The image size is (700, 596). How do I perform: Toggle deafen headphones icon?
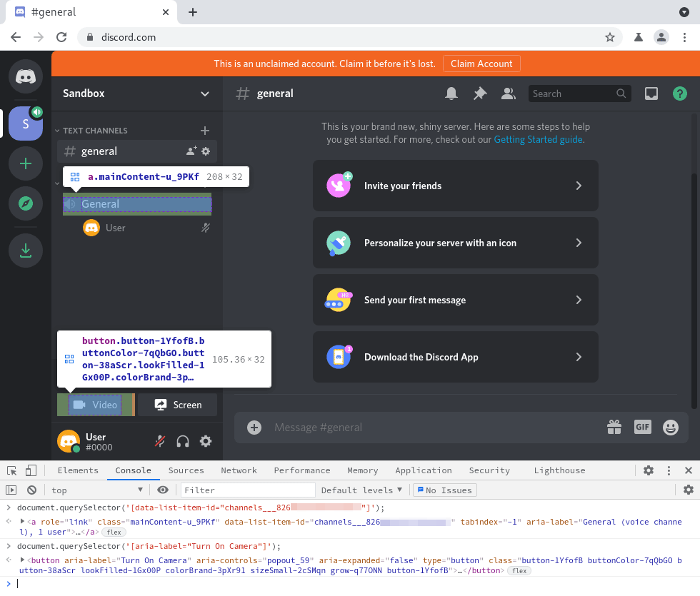pos(183,442)
